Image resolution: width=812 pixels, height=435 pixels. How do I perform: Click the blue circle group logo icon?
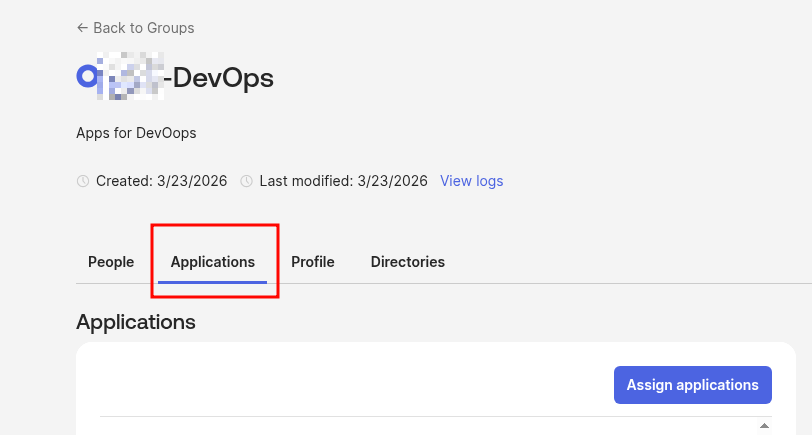pos(87,76)
